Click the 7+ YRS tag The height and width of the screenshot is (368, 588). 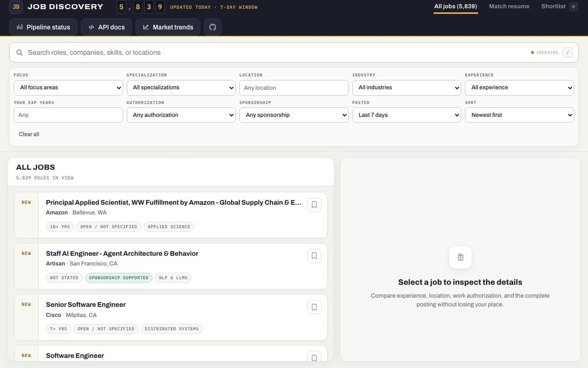[x=58, y=329]
